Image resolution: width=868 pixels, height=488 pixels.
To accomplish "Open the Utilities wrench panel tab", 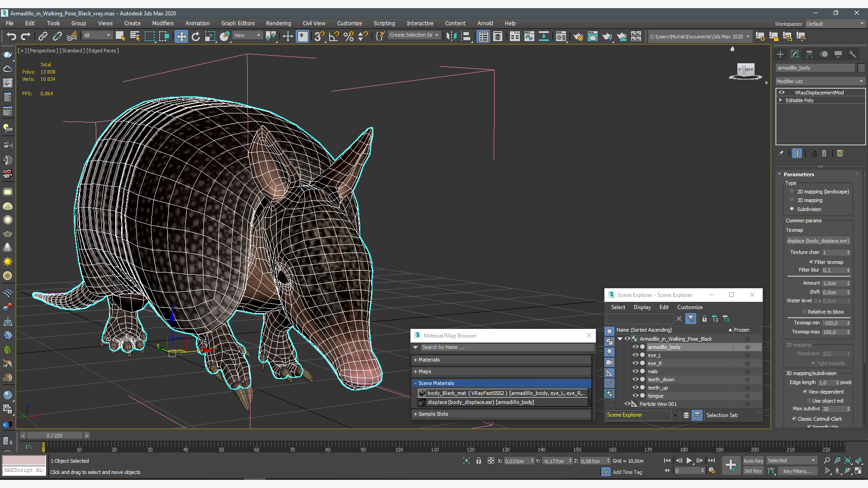I will pyautogui.click(x=853, y=54).
